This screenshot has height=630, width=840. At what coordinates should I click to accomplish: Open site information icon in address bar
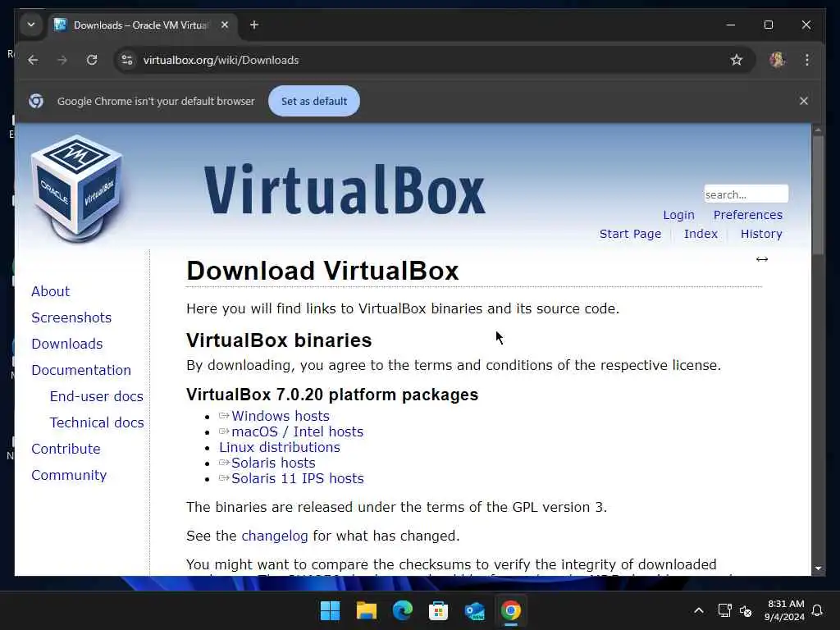coord(127,60)
